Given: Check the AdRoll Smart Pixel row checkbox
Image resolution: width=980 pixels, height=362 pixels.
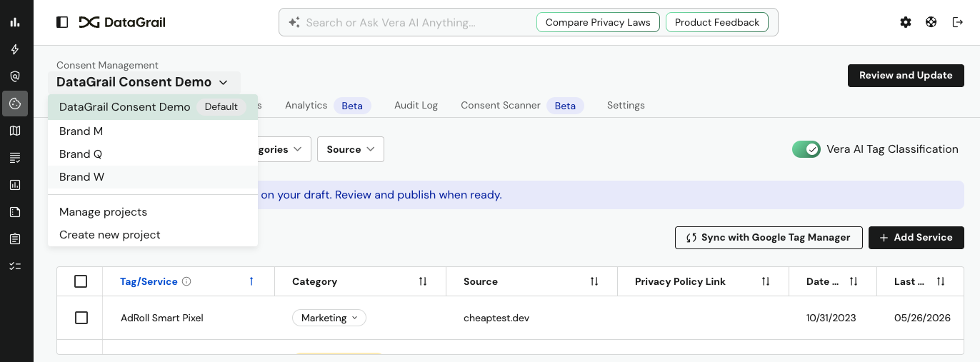Looking at the screenshot, I should point(81,318).
